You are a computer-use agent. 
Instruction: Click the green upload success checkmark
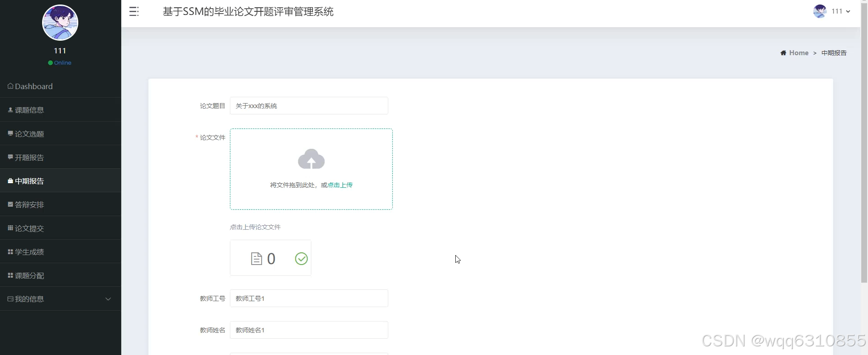[301, 258]
